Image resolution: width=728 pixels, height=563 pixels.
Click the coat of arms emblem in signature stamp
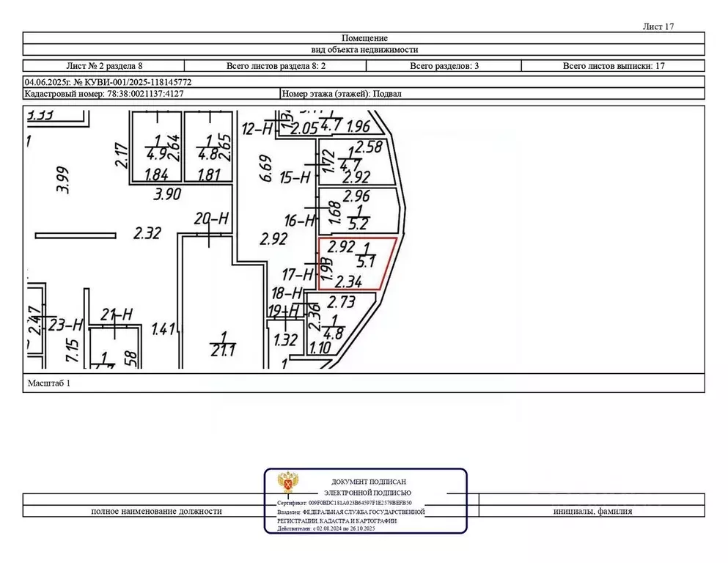[x=286, y=484]
